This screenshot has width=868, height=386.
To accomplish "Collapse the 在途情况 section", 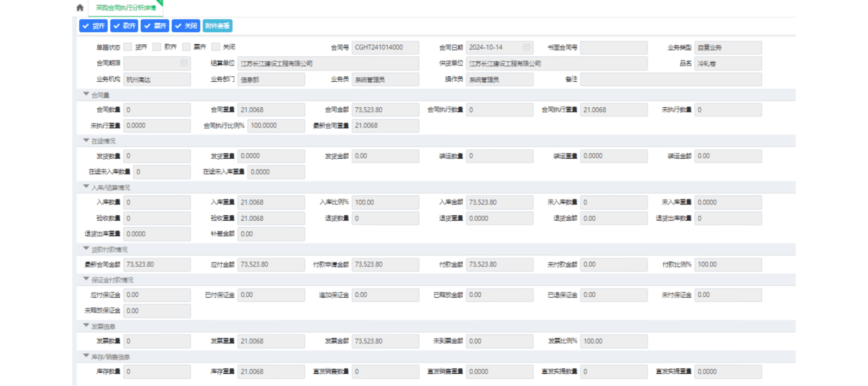I will tap(86, 141).
